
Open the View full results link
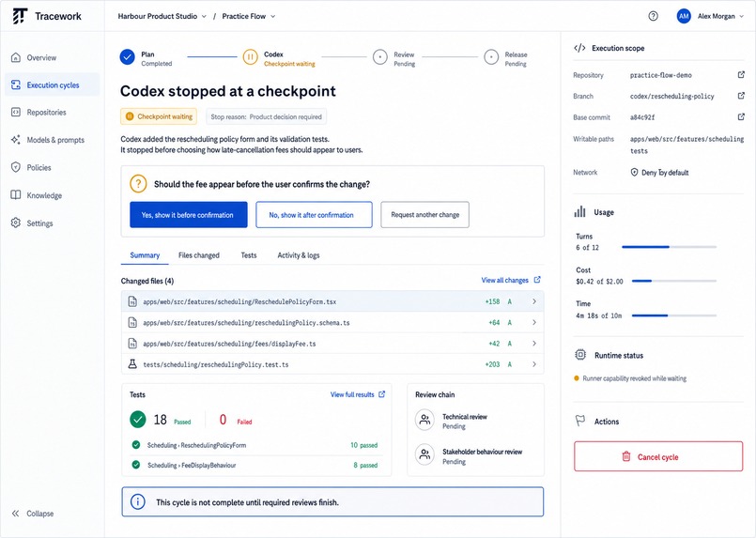[x=357, y=393]
